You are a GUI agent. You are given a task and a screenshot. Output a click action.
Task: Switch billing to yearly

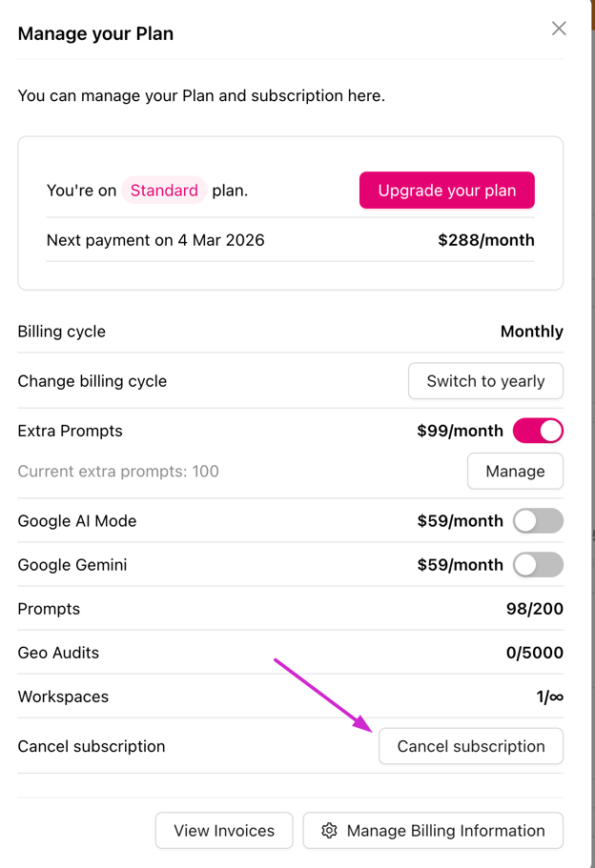point(485,381)
